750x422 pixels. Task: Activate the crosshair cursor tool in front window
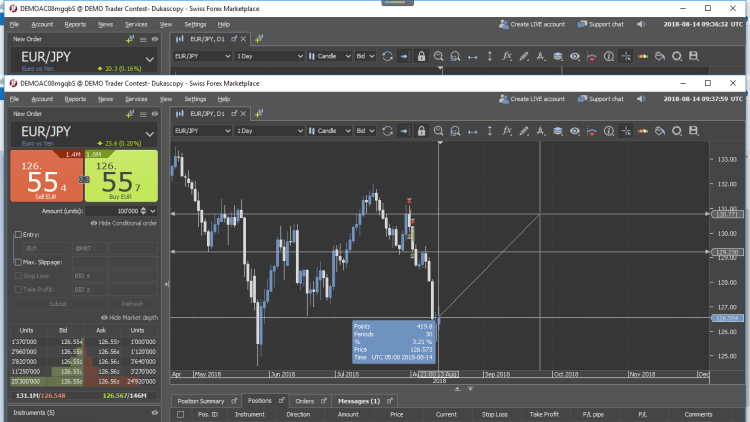[x=626, y=131]
